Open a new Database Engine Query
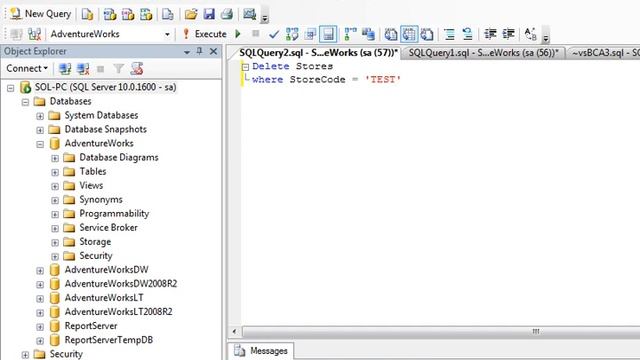This screenshot has height=360, width=640. click(x=87, y=14)
